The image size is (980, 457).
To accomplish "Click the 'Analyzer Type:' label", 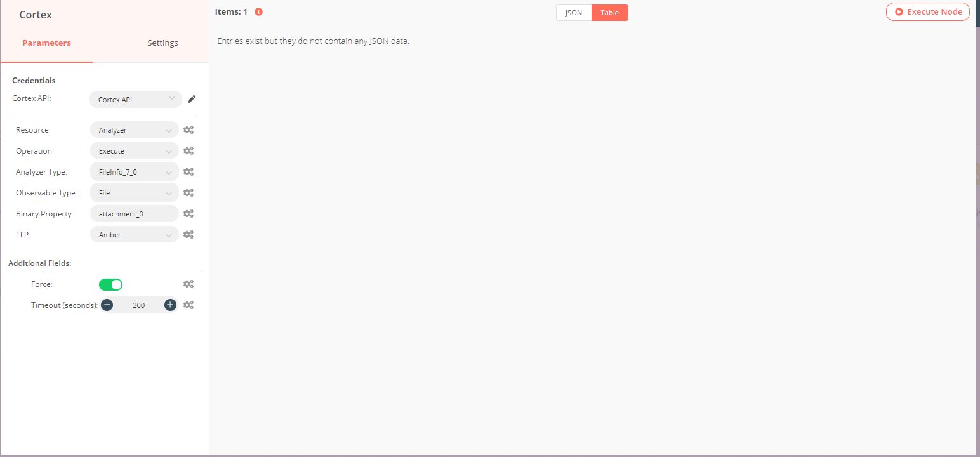I will [41, 172].
